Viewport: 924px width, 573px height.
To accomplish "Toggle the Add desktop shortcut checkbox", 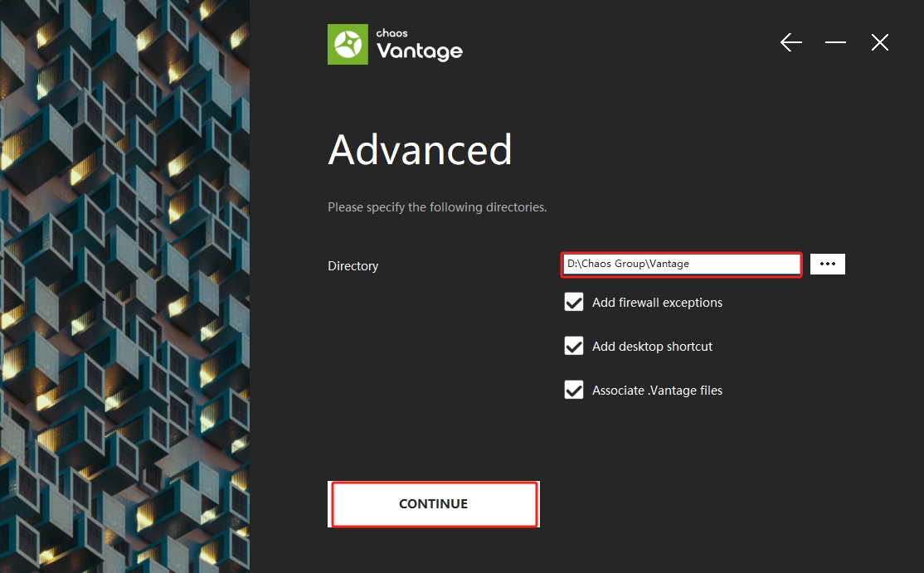I will click(x=574, y=347).
